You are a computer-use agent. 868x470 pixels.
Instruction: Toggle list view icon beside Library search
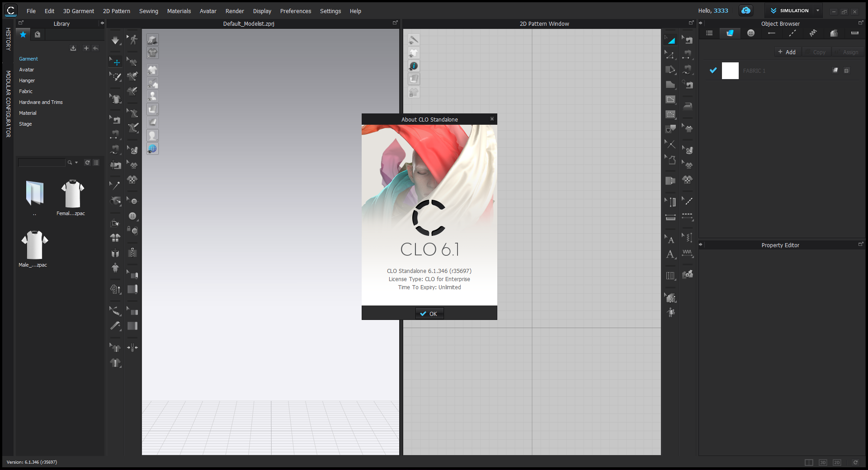point(96,163)
